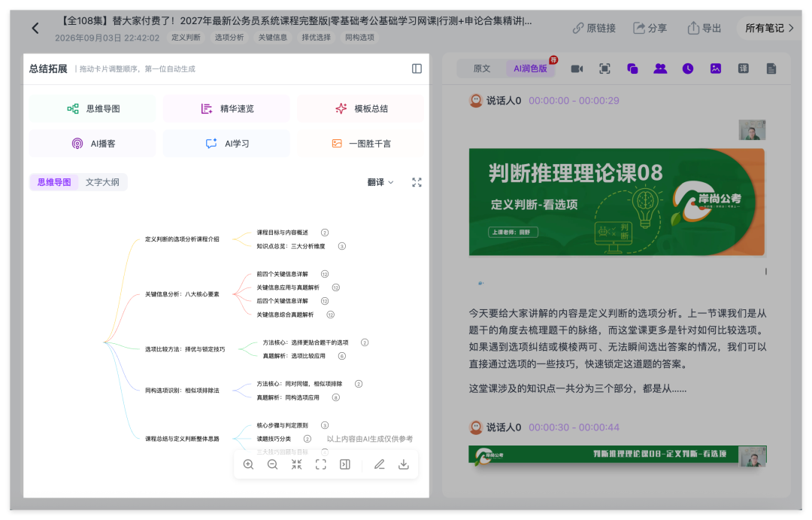Select node 关键信息分析：八大核心要素
This screenshot has height=520, width=812.
tap(182, 294)
